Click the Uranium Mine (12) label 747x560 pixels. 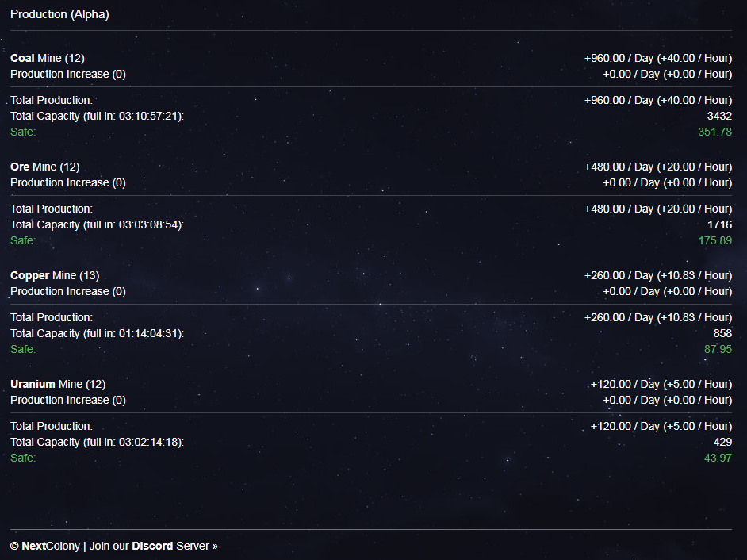58,384
